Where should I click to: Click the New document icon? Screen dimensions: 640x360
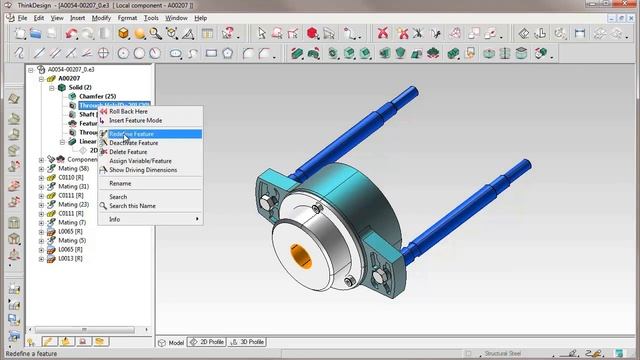click(x=20, y=33)
